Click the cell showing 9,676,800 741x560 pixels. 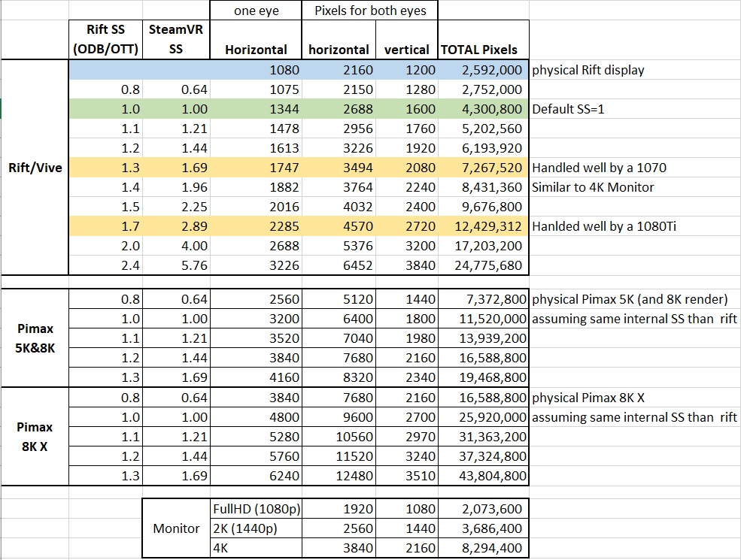click(x=484, y=207)
